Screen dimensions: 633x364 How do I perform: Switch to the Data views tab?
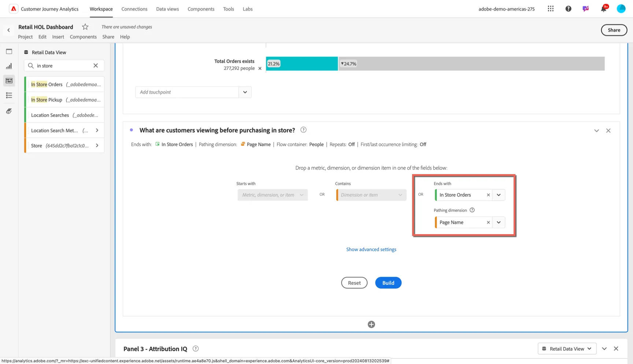(167, 9)
